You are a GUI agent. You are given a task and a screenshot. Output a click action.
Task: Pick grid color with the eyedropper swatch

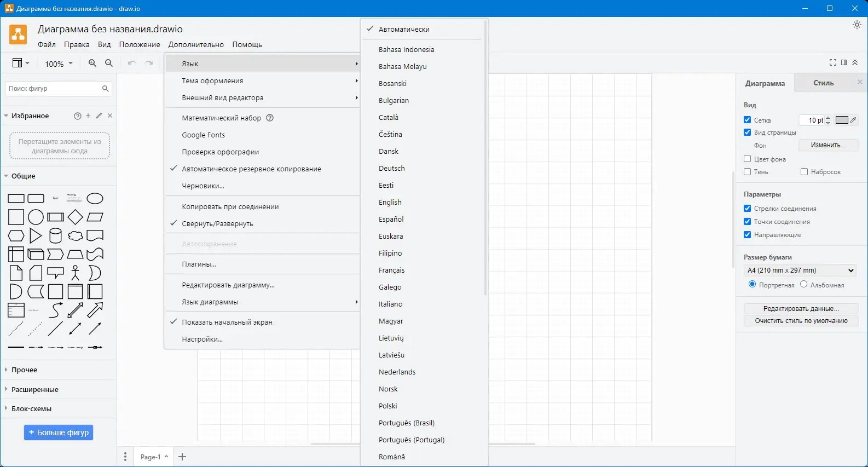pos(846,120)
